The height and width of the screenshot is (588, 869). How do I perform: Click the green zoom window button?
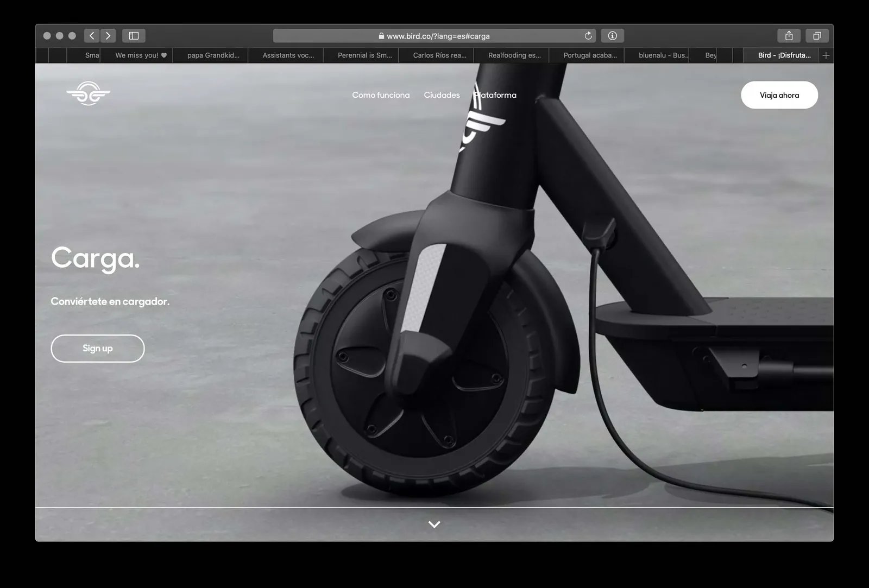tap(72, 36)
